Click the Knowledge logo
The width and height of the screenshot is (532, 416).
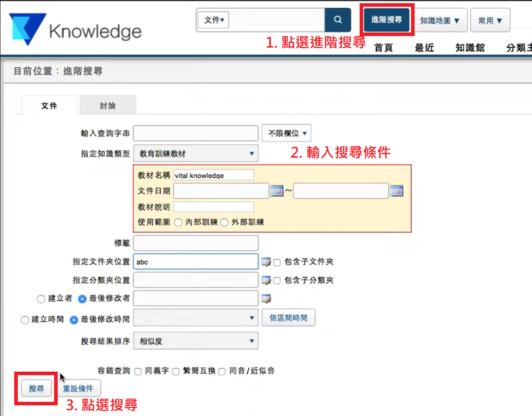pos(75,29)
